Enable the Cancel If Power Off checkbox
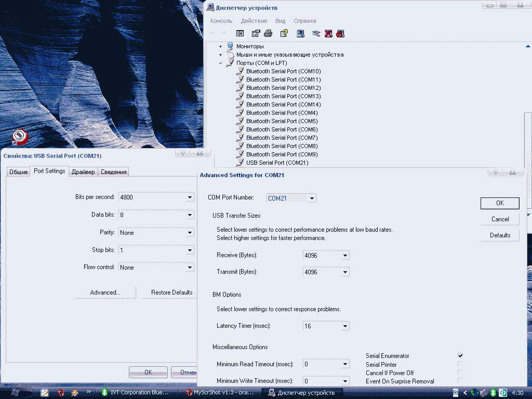This screenshot has height=399, width=532. coord(460,373)
